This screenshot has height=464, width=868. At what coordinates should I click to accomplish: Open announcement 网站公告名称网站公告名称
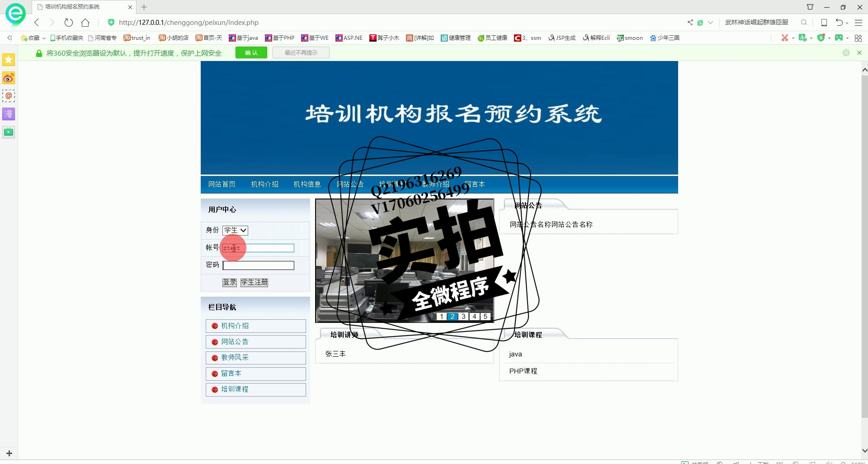[x=551, y=224]
